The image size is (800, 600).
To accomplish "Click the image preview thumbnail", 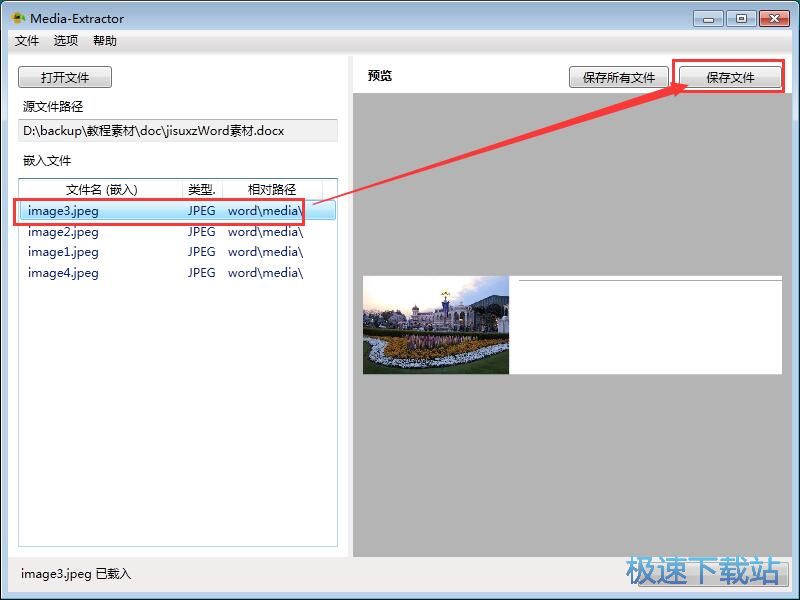I will tap(437, 325).
